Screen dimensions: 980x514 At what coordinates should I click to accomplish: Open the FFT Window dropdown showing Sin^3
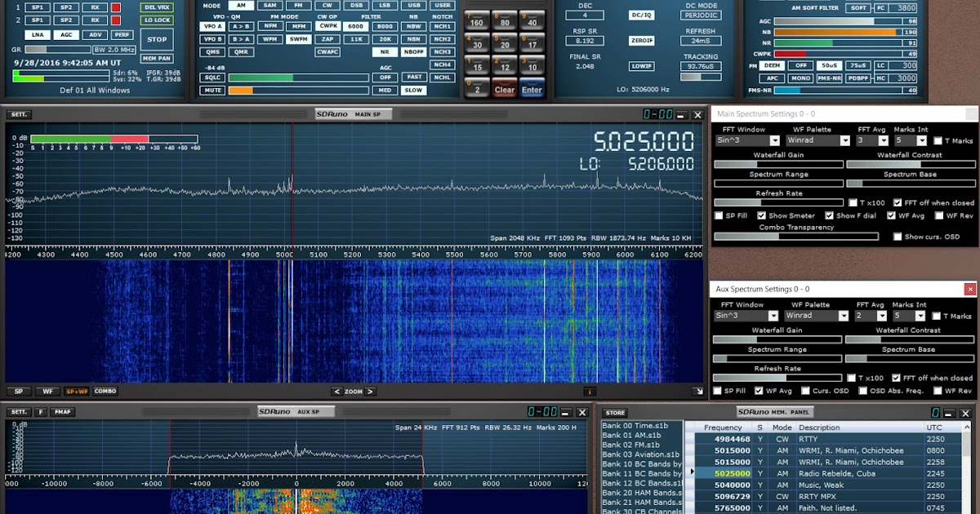pyautogui.click(x=746, y=140)
